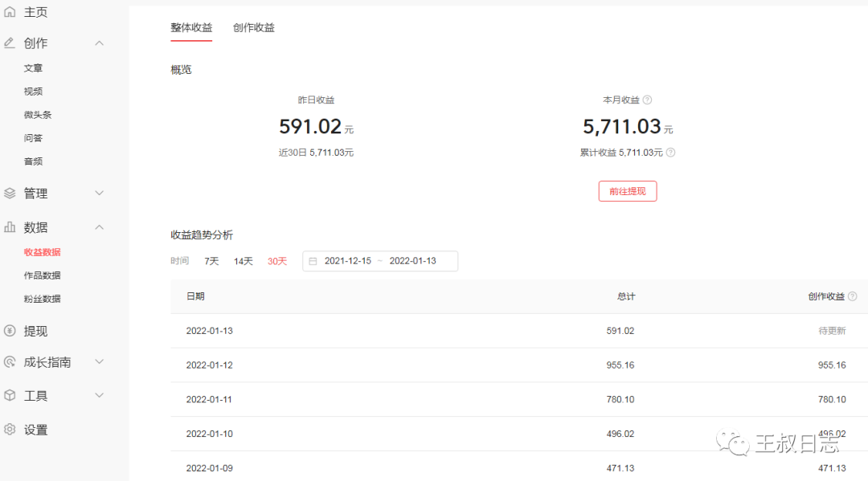Image resolution: width=868 pixels, height=481 pixels.
Task: Click the yen coin icon beside 提现
Action: [10, 331]
